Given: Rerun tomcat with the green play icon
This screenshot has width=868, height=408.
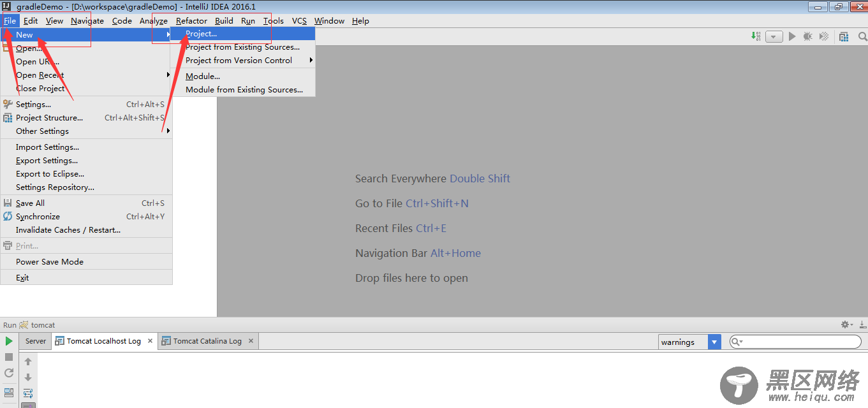Looking at the screenshot, I should (x=9, y=342).
